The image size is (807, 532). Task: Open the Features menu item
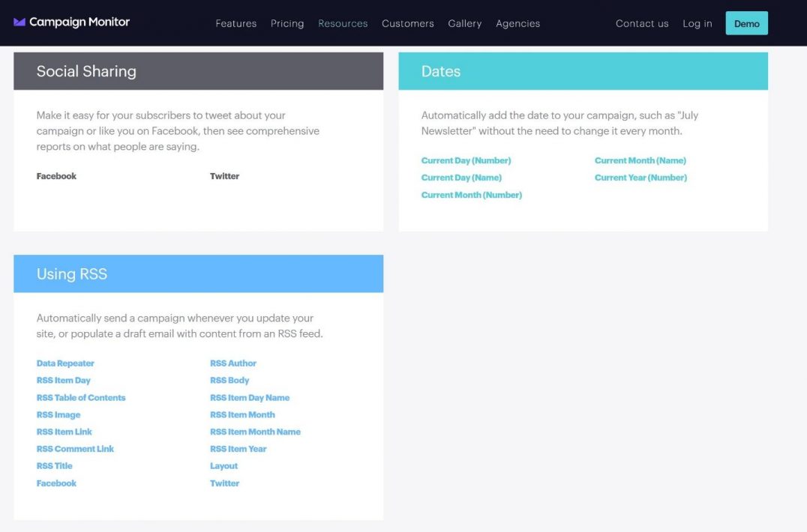click(235, 23)
